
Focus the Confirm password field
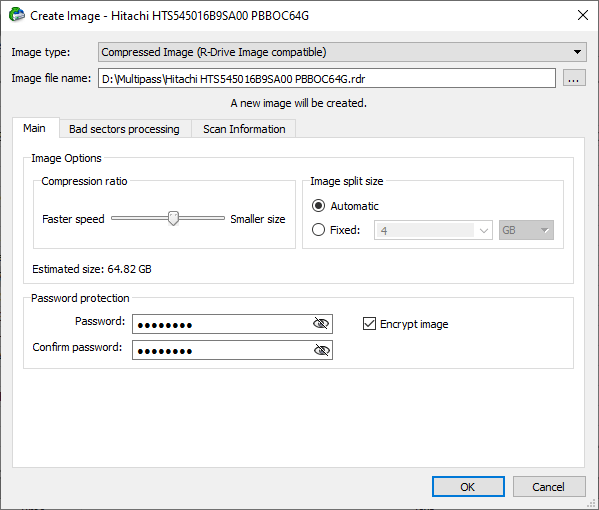tap(232, 350)
